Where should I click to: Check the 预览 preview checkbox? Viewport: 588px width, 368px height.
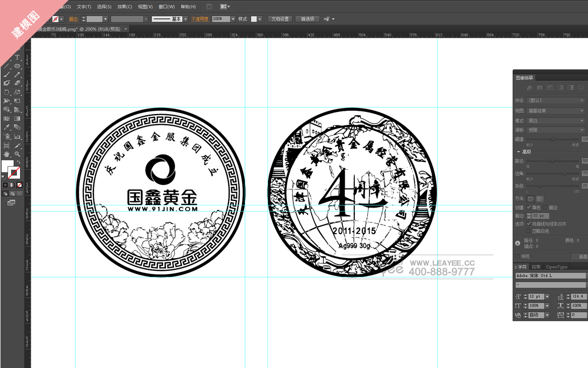pyautogui.click(x=517, y=256)
